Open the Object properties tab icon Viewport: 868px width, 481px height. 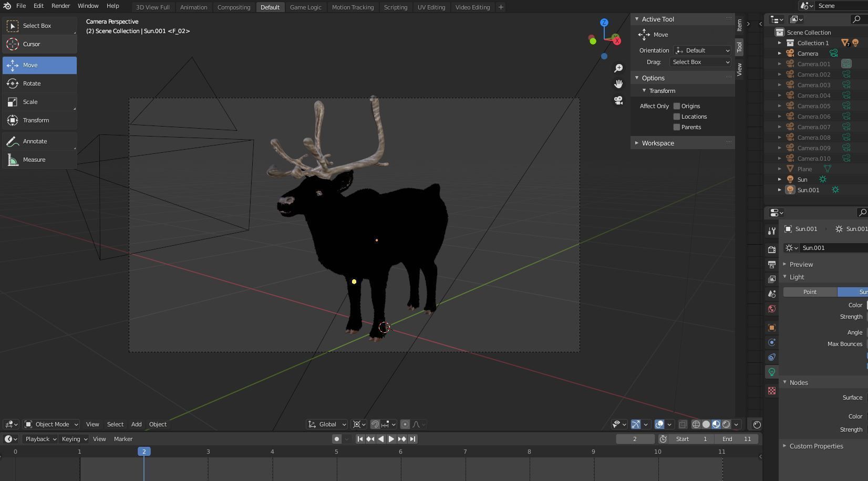(x=772, y=328)
